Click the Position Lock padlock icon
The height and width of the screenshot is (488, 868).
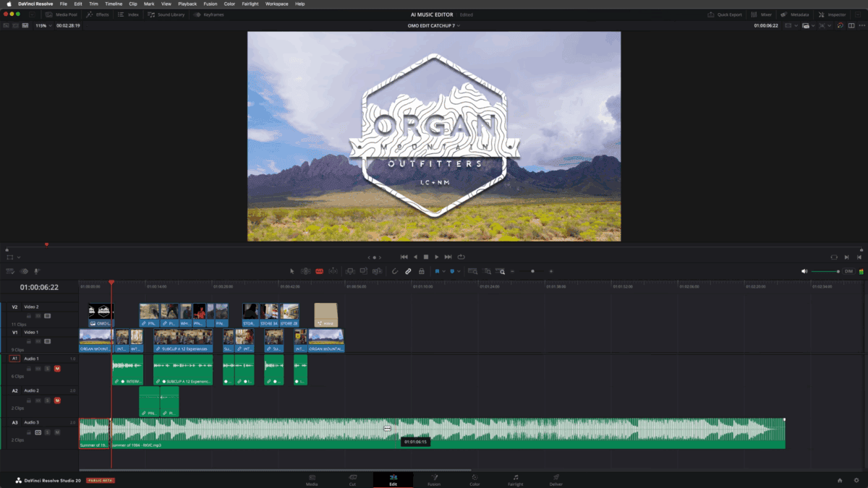(x=422, y=271)
